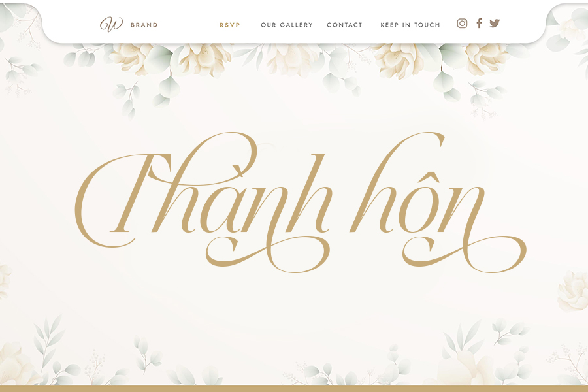
Task: Open the OUR GALLERY menu item
Action: point(287,25)
